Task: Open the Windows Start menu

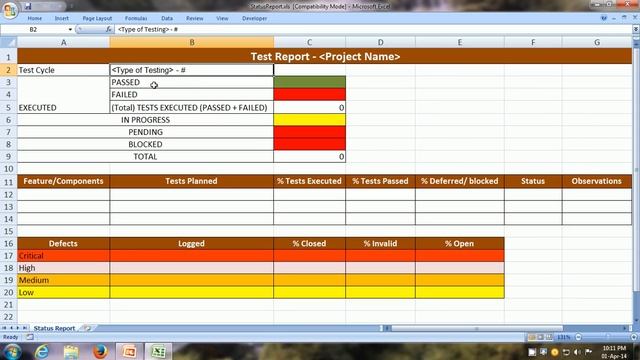Action: click(11, 351)
